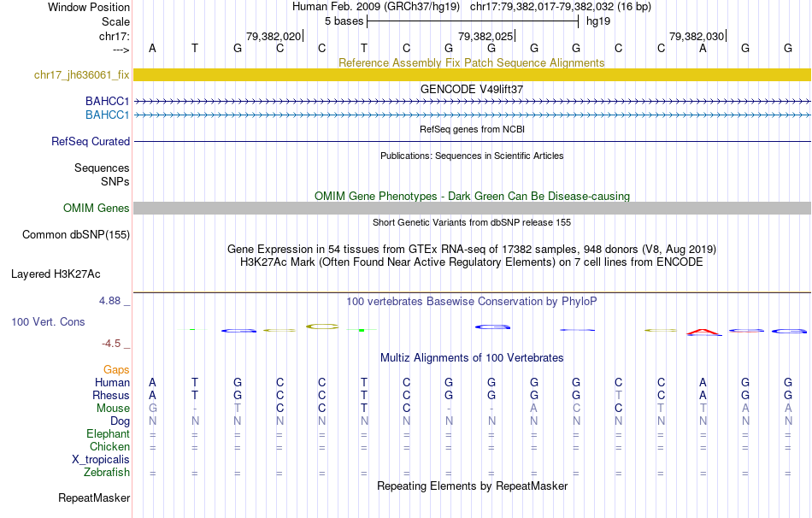Image resolution: width=812 pixels, height=518 pixels.
Task: Click the Scale label
Action: tap(116, 21)
